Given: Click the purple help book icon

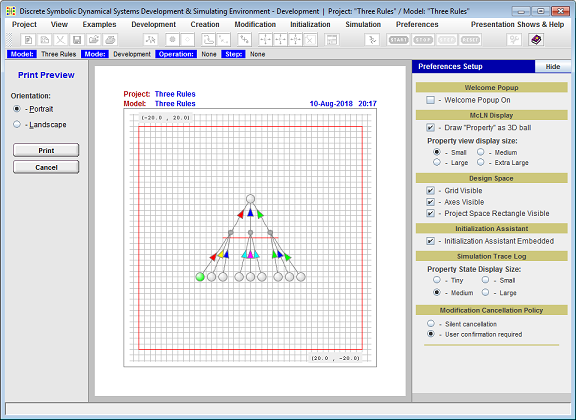Looking at the screenshot, I should (536, 40).
